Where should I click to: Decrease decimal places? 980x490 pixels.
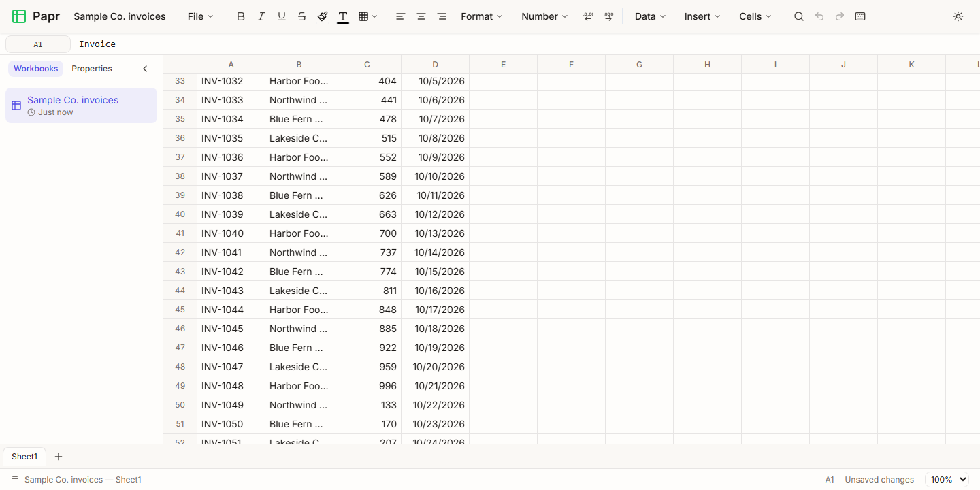pyautogui.click(x=589, y=16)
